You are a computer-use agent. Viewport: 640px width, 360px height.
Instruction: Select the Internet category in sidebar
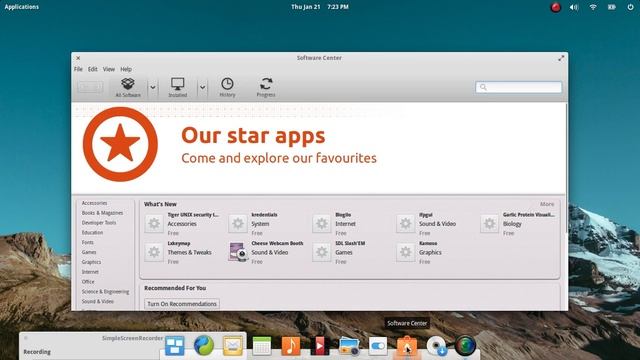pyautogui.click(x=90, y=272)
